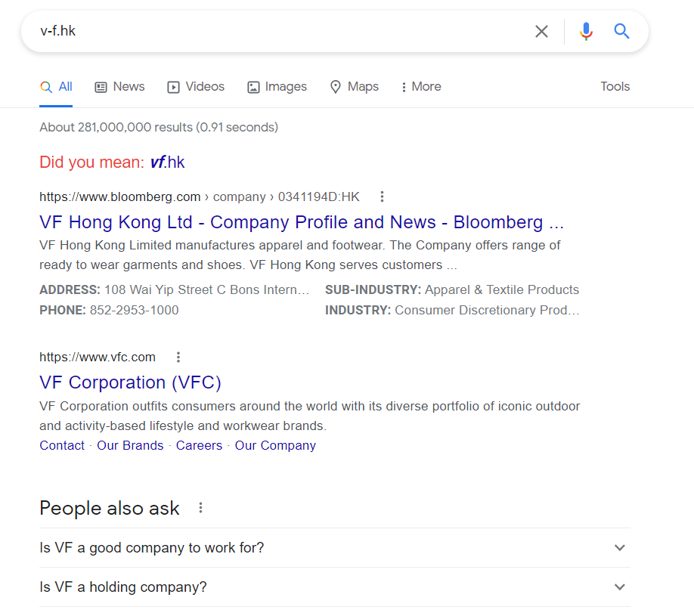Click the 'People also ask' heading
Image resolution: width=694 pixels, height=616 pixels.
click(110, 509)
